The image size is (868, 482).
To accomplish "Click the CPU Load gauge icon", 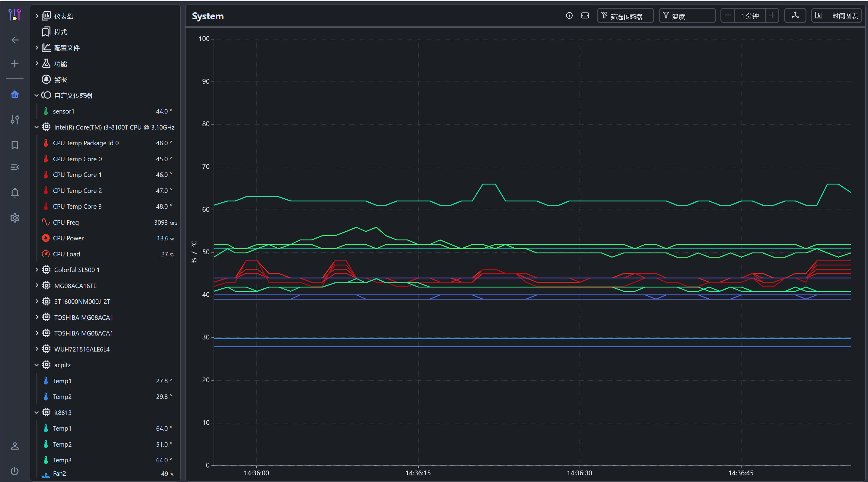I will [46, 254].
